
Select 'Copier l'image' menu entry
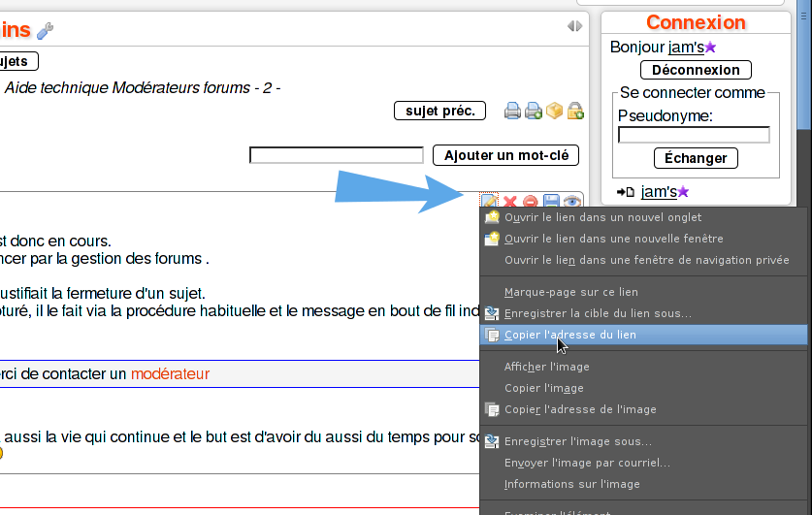coord(644,388)
